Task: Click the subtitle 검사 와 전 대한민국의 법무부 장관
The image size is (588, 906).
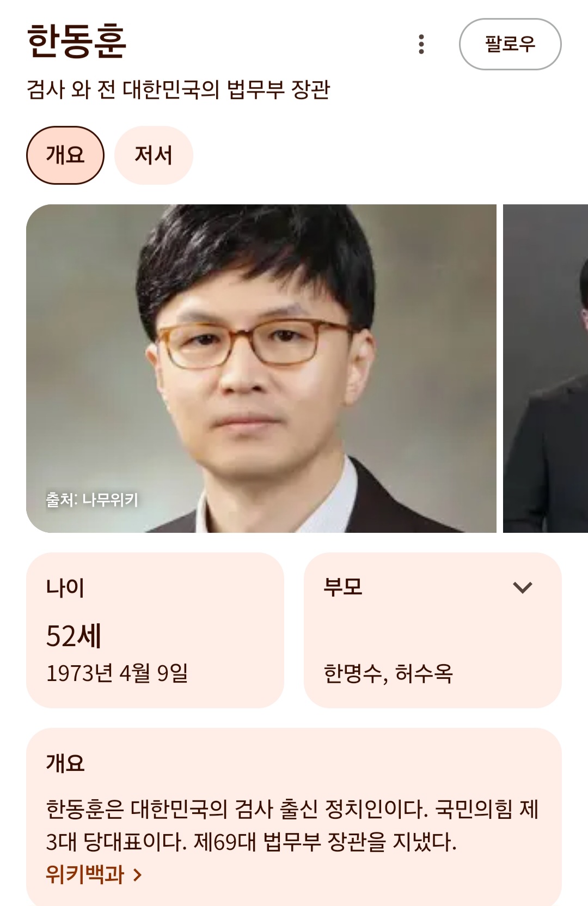Action: click(179, 89)
